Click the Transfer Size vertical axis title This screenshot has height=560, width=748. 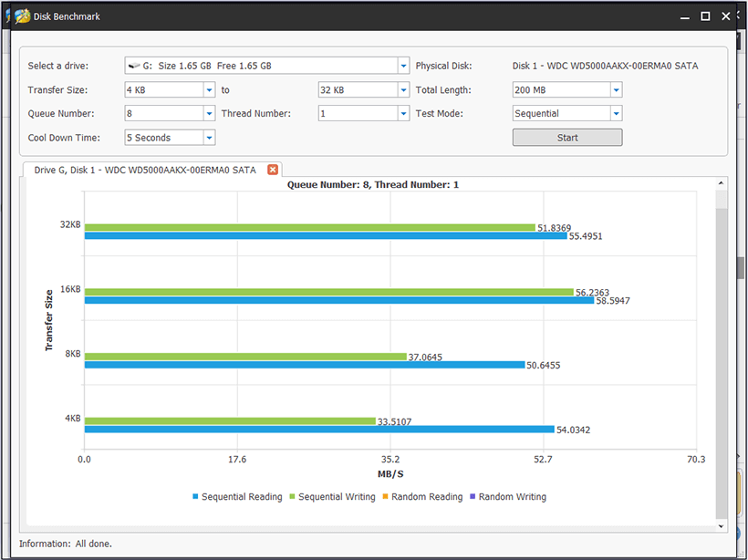48,320
